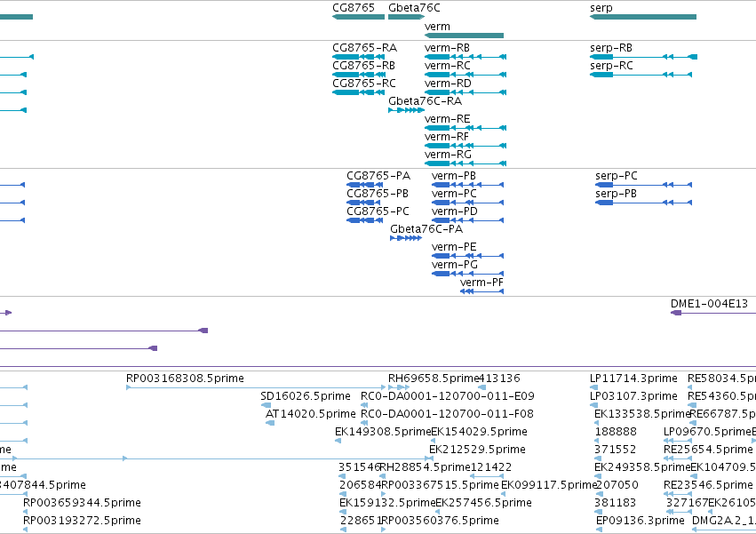
Task: Click feature 381183
Action: 597,513
